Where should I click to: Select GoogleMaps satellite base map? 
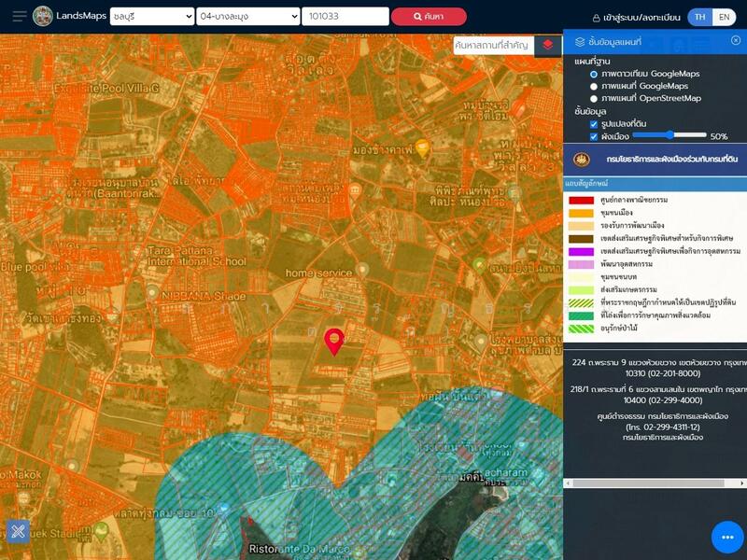pos(594,74)
